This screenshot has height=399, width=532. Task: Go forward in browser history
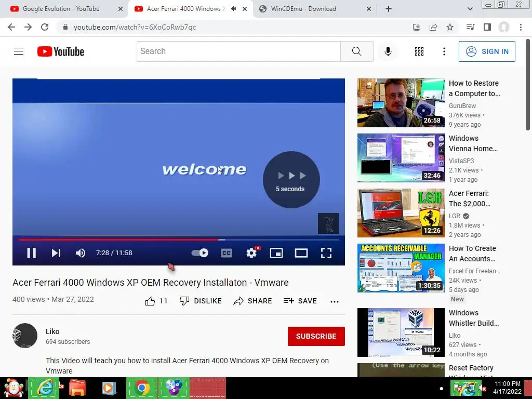[28, 27]
